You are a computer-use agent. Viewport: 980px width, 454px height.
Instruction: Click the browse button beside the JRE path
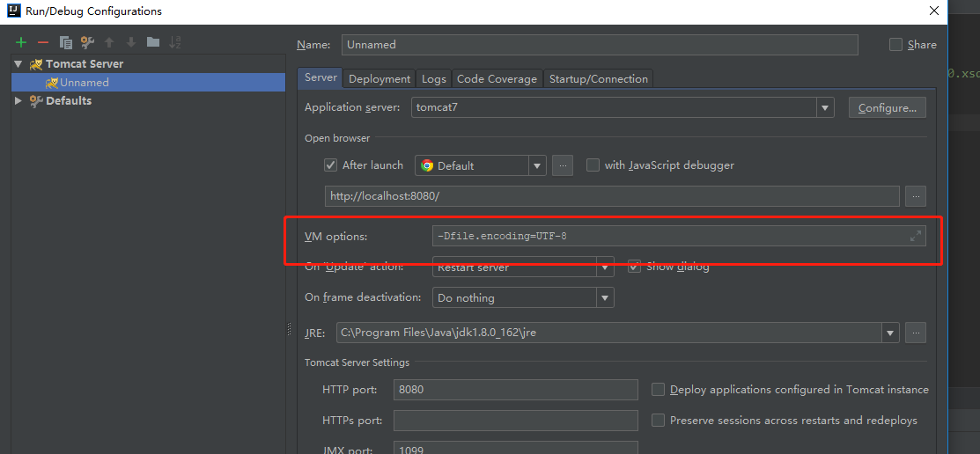click(x=916, y=333)
